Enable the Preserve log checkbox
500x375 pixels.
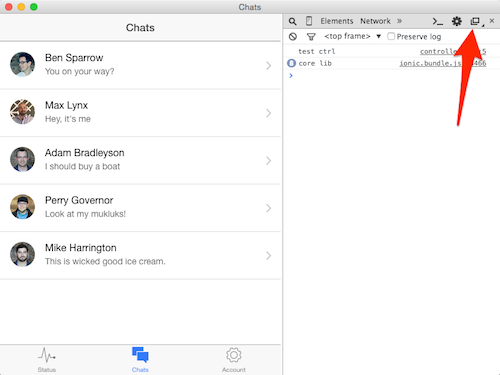tap(391, 36)
